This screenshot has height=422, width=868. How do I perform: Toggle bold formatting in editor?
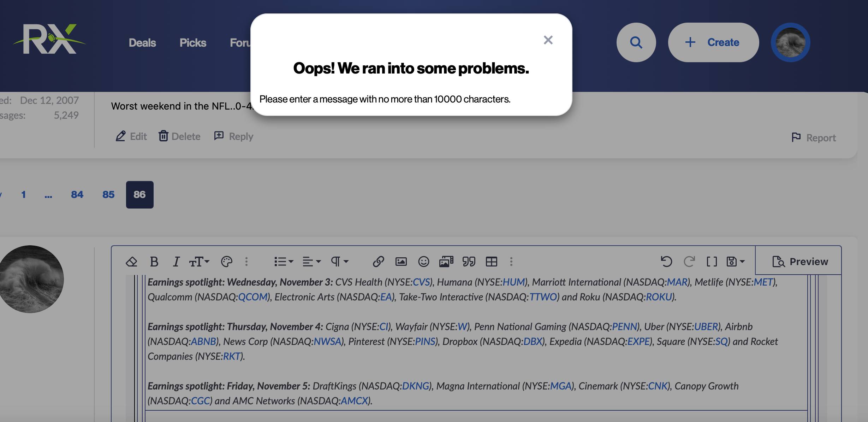pyautogui.click(x=154, y=262)
